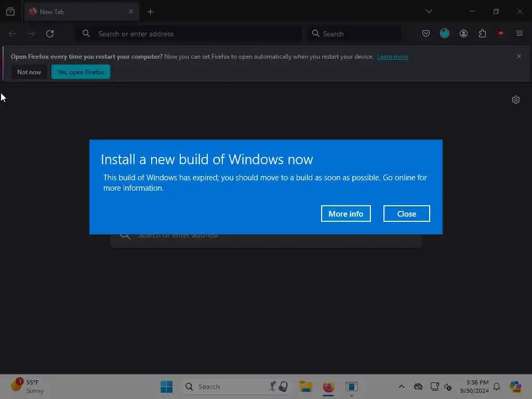This screenshot has width=532, height=399.
Task: Restore down the Firefox window
Action: (496, 11)
